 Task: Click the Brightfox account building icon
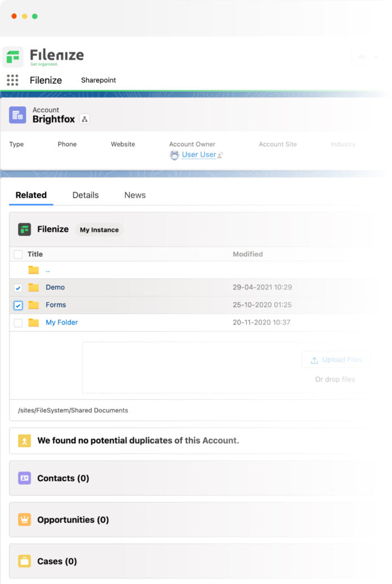click(x=18, y=115)
